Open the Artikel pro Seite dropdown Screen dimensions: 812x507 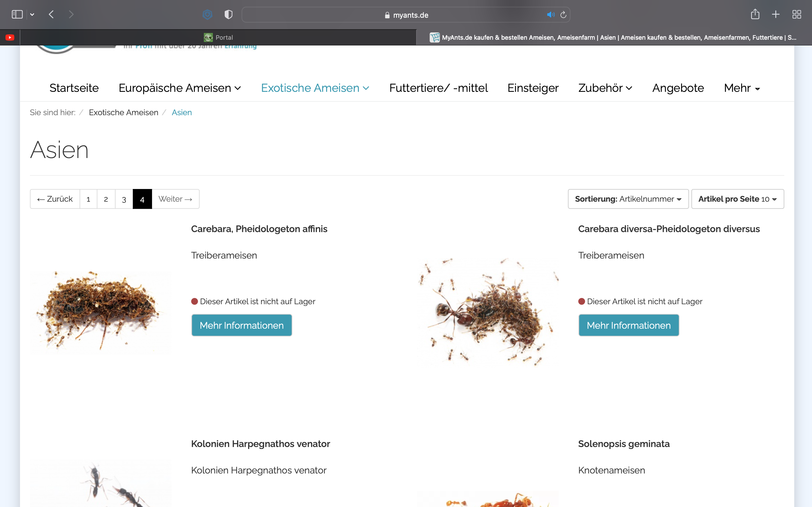pos(737,199)
